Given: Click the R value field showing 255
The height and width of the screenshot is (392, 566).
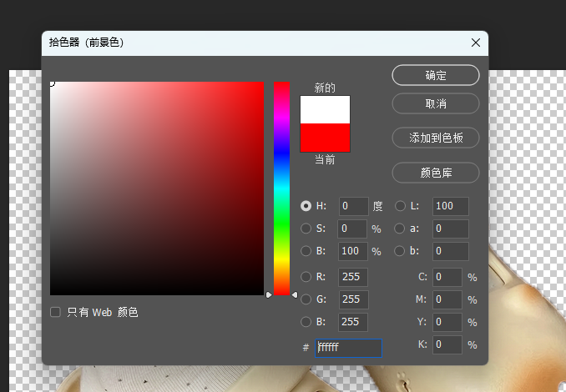Looking at the screenshot, I should pyautogui.click(x=353, y=277).
